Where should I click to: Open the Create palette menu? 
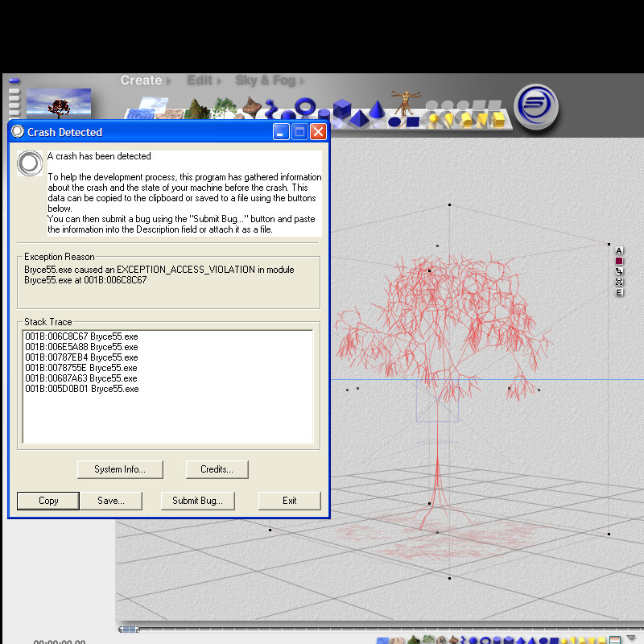click(141, 80)
